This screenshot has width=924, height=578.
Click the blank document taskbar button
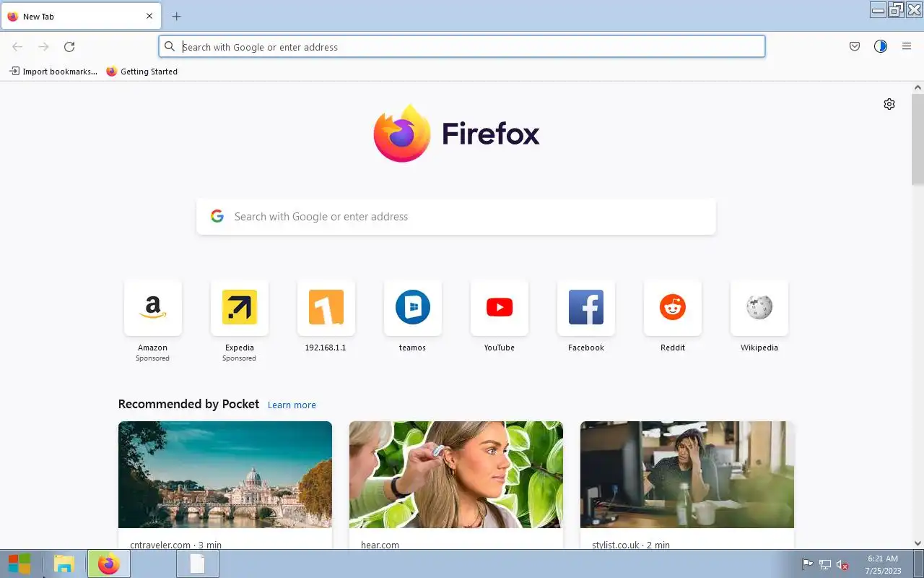coord(197,564)
